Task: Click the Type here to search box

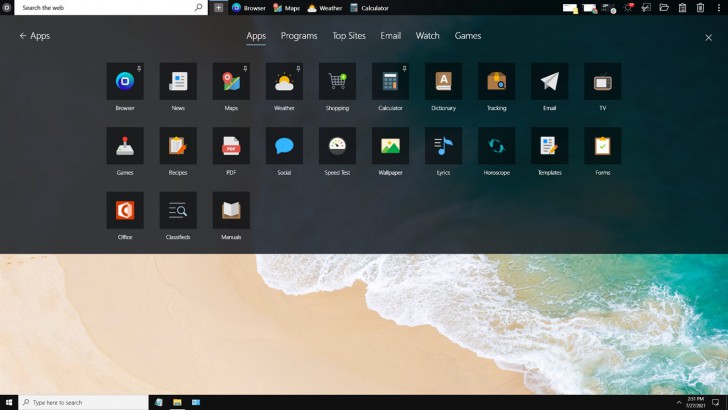Action: click(x=84, y=403)
